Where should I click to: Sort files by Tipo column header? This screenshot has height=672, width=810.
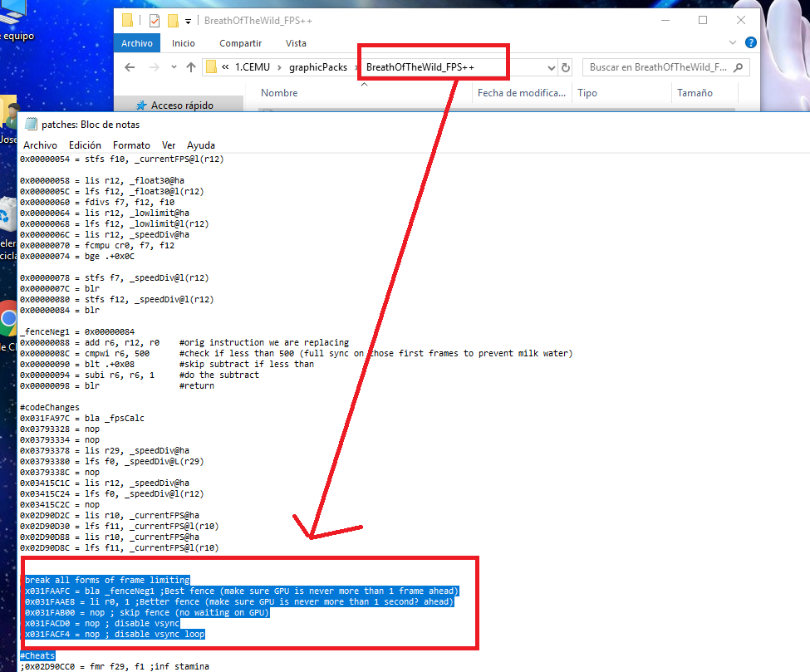click(587, 93)
